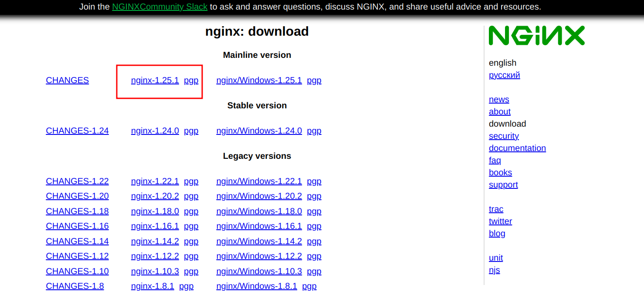Switch language to русский
This screenshot has height=295, width=644.
[x=505, y=75]
